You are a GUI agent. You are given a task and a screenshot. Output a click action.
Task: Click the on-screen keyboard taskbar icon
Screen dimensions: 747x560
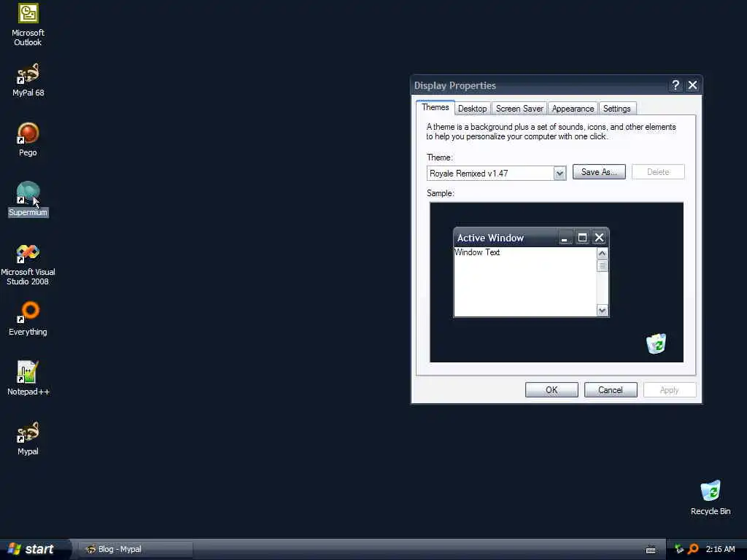click(x=651, y=550)
